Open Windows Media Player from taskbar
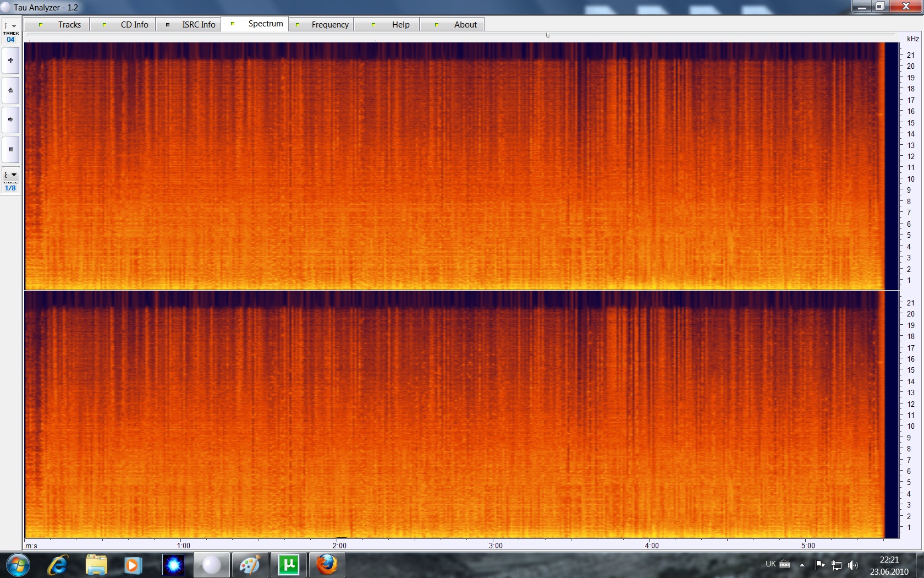 [133, 565]
